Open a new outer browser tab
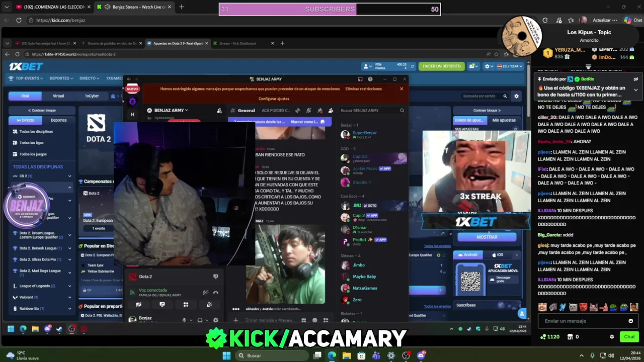This screenshot has height=362, width=644. pyautogui.click(x=182, y=7)
